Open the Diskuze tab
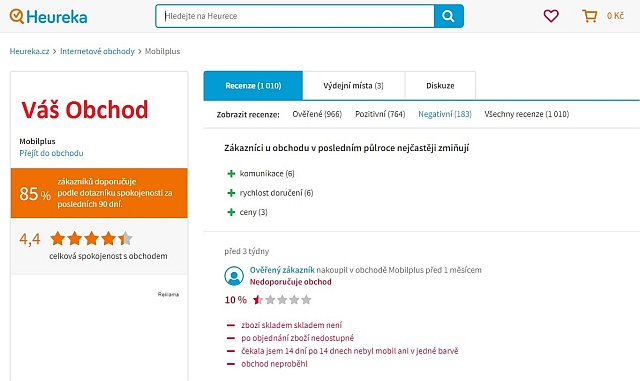The width and height of the screenshot is (640, 381). click(x=440, y=86)
